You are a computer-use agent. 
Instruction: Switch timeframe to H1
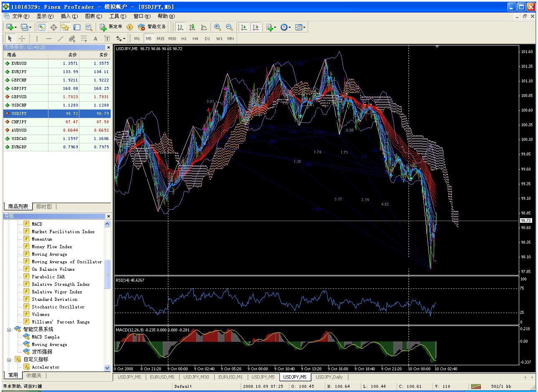(x=184, y=38)
